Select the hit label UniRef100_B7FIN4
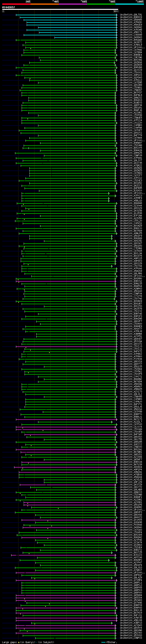This screenshot has height=644, width=146. pos(131,216)
